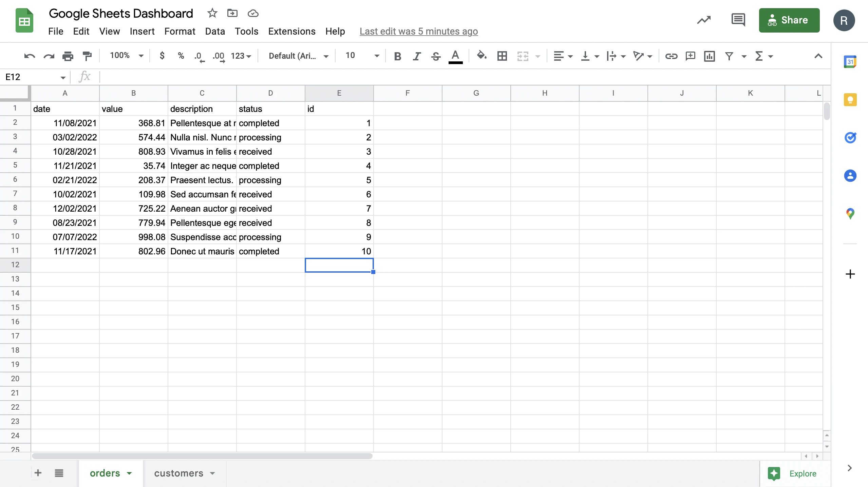Viewport: 868px width, 487px height.
Task: Open the text color picker
Action: [x=455, y=56]
